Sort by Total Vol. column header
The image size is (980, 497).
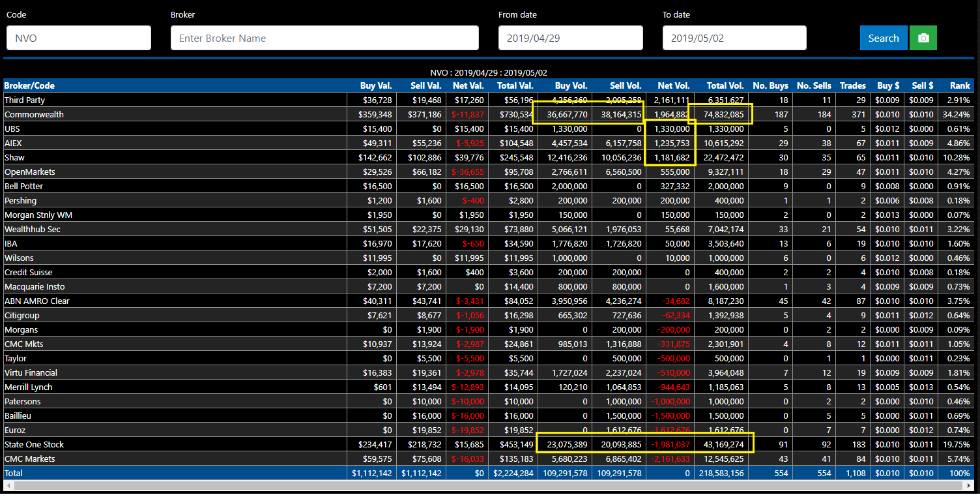pos(725,85)
